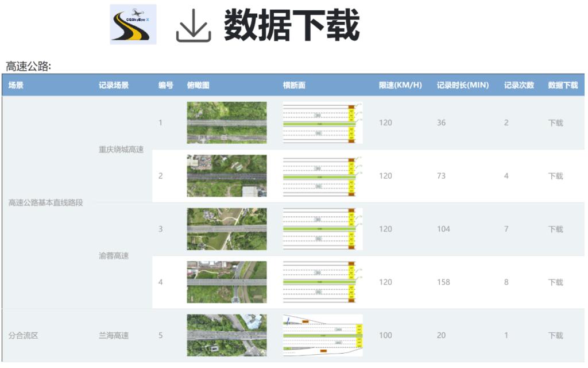Click the CQSkyEye X logo icon
This screenshot has height=368, width=588.
pyautogui.click(x=133, y=24)
